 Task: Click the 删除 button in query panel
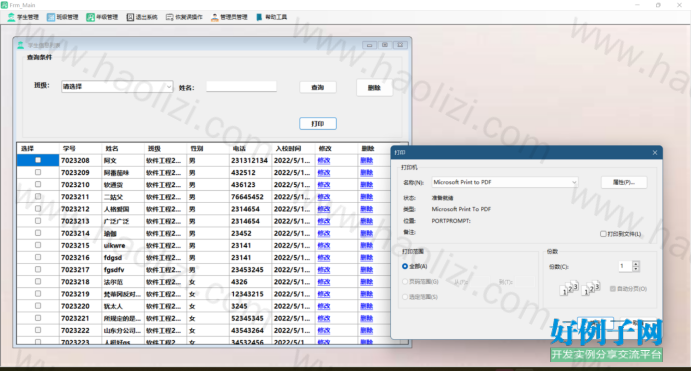374,88
